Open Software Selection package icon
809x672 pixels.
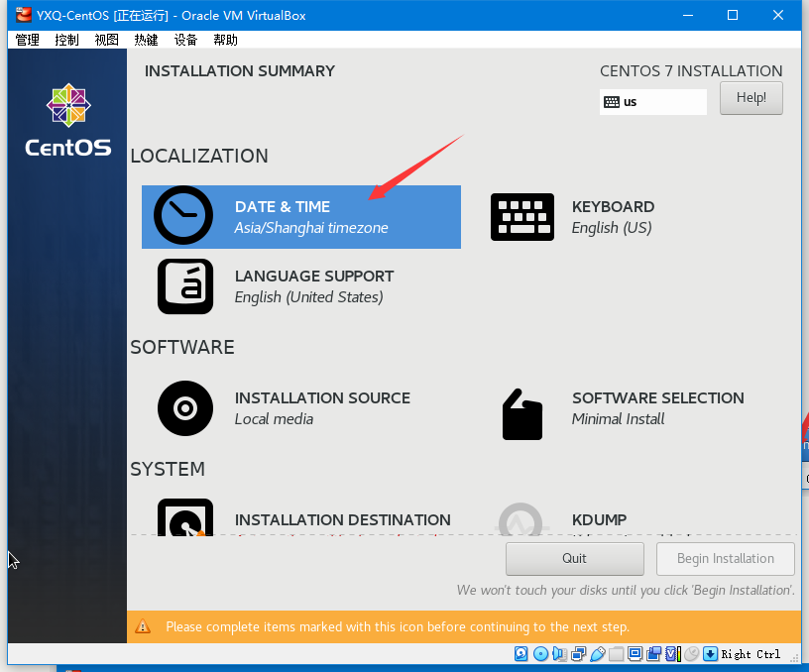(x=521, y=412)
